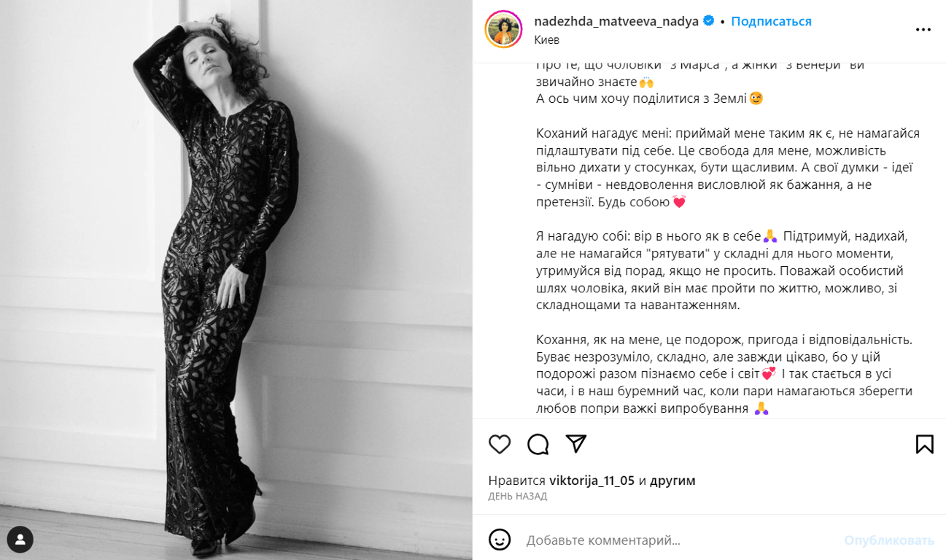Click the black-and-white photo of the woman

coord(236,280)
